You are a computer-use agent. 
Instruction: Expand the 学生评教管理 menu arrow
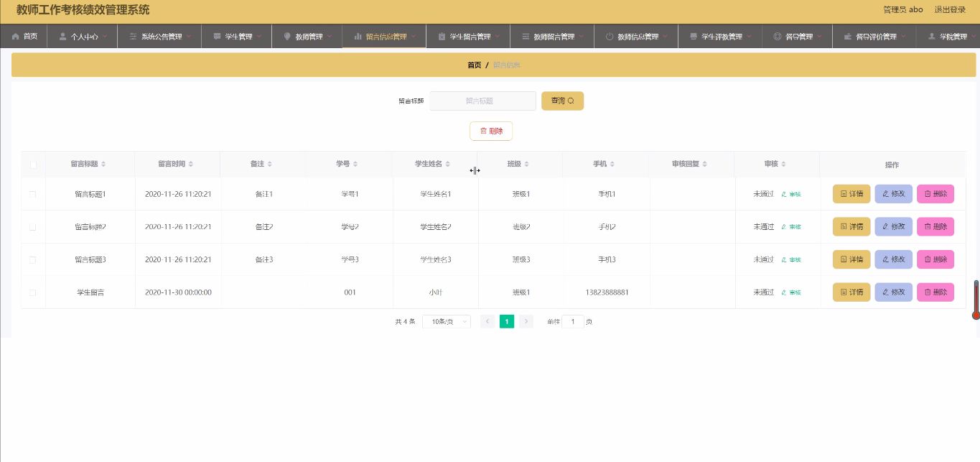coord(749,36)
